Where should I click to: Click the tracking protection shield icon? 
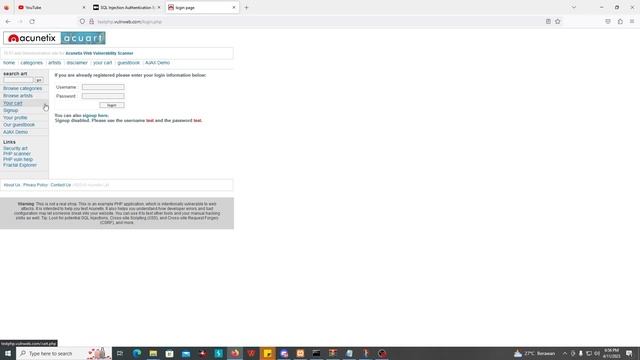pos(82,22)
